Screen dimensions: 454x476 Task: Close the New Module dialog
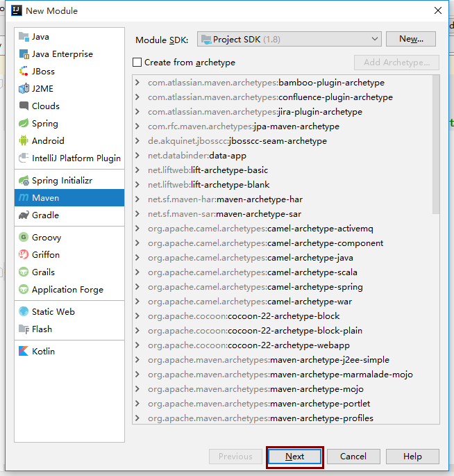[x=437, y=10]
